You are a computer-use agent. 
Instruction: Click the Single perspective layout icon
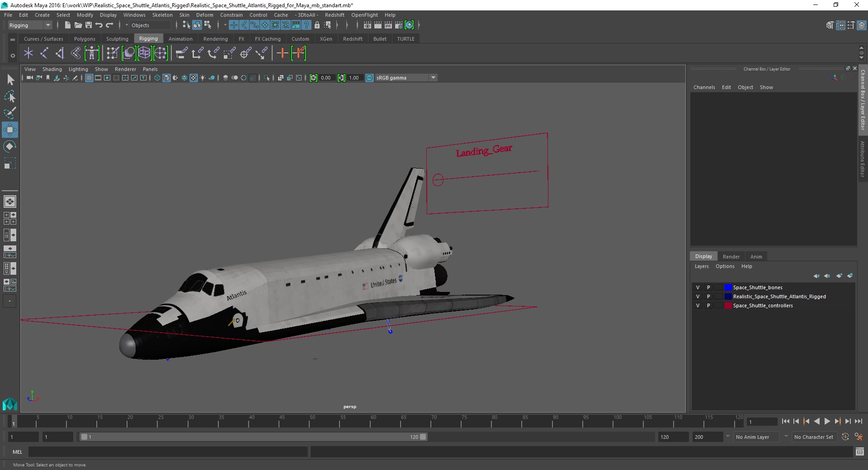coord(10,201)
